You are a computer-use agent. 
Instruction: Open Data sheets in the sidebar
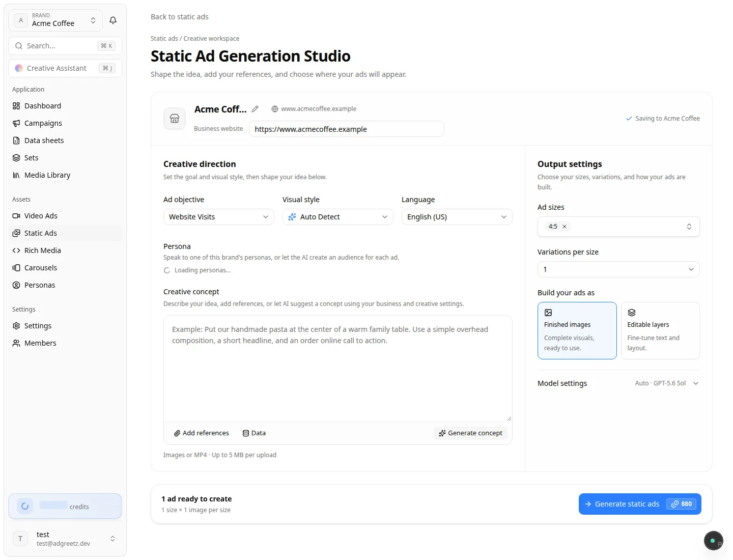click(65, 141)
